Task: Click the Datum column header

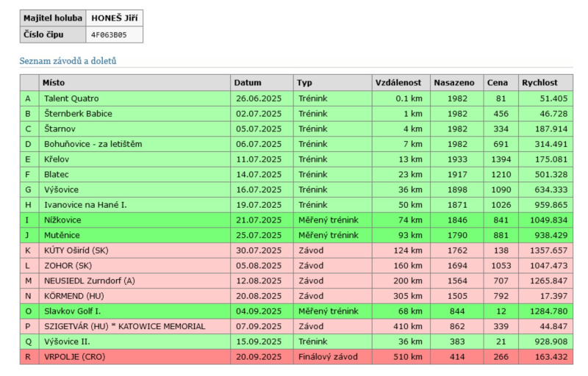Action: (x=248, y=83)
